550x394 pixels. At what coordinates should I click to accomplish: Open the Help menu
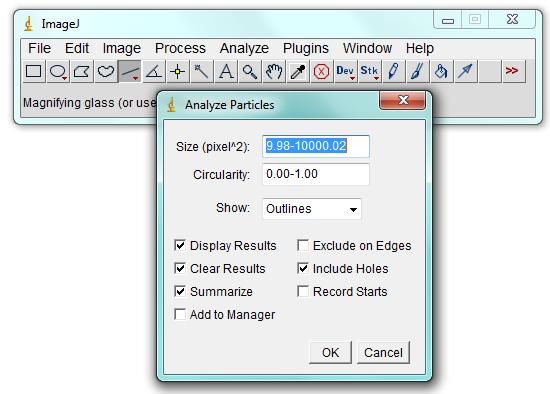pos(420,48)
